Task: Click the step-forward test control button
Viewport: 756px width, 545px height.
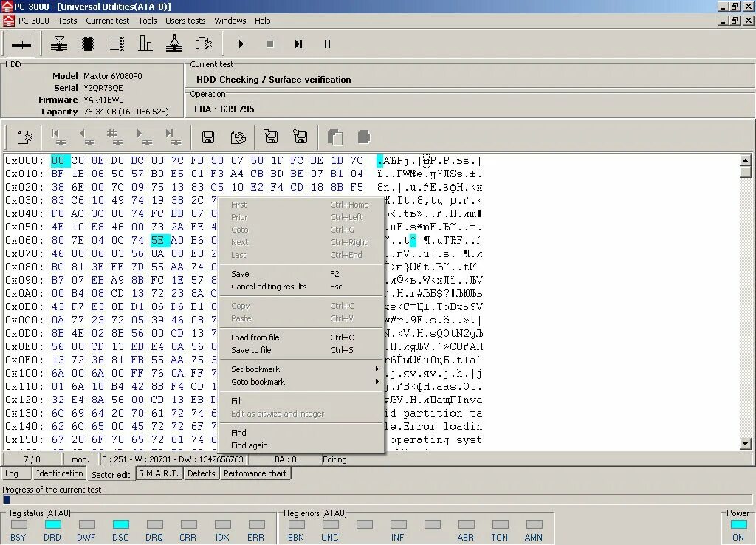Action: click(298, 44)
